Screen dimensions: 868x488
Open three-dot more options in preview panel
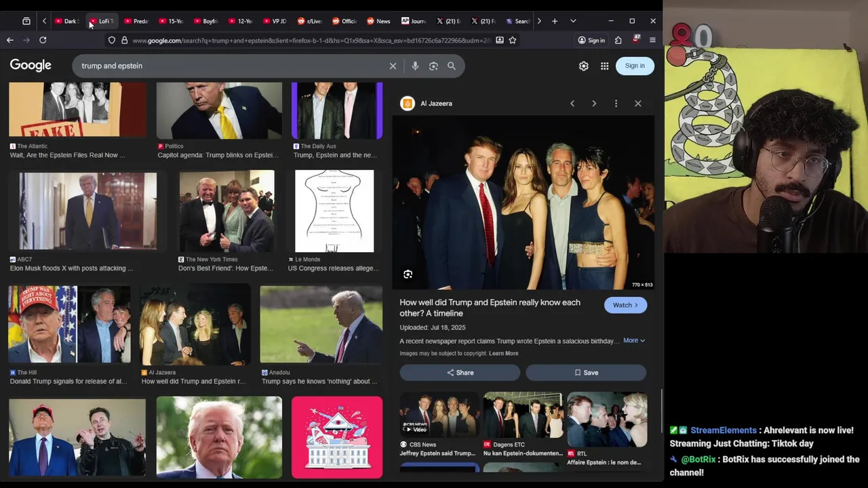[x=616, y=104]
